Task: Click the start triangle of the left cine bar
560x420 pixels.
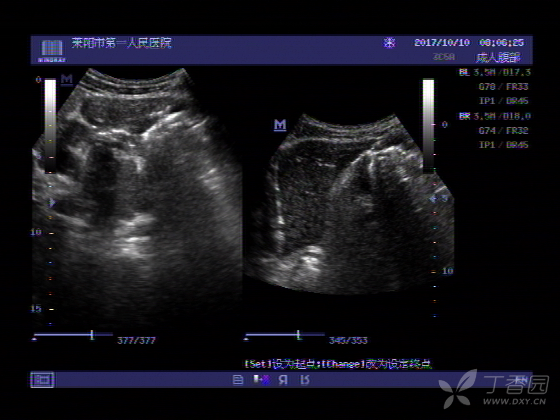Action: click(35, 339)
